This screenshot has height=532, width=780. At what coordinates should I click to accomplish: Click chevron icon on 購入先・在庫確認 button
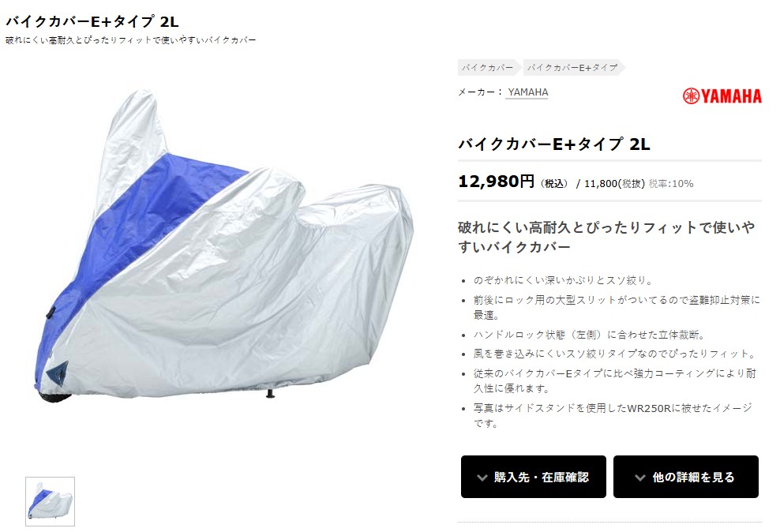pyautogui.click(x=482, y=478)
